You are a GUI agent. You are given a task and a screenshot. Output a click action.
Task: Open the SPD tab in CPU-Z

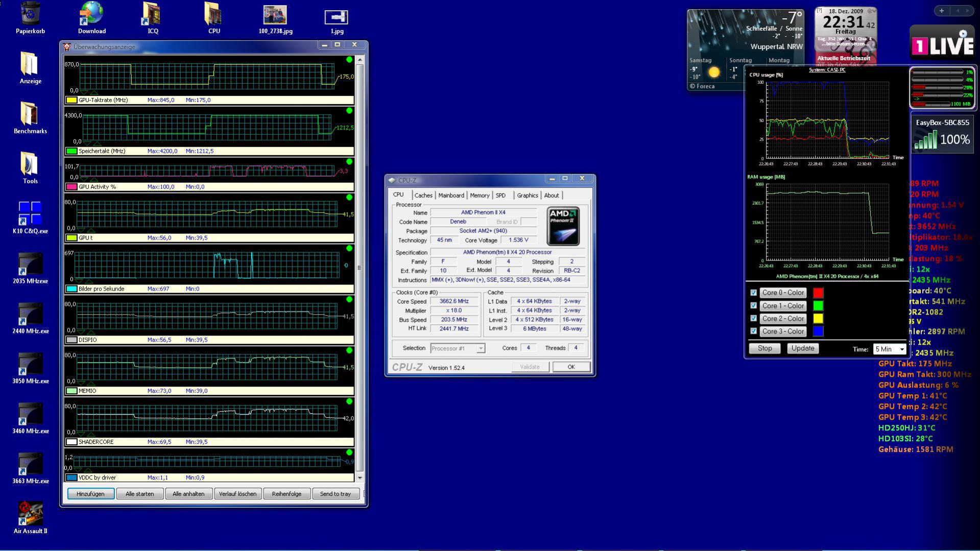pos(500,196)
